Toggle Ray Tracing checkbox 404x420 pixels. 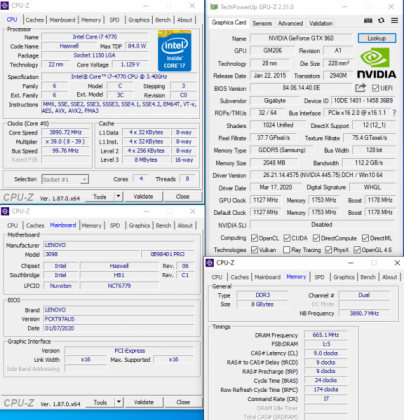(x=286, y=250)
